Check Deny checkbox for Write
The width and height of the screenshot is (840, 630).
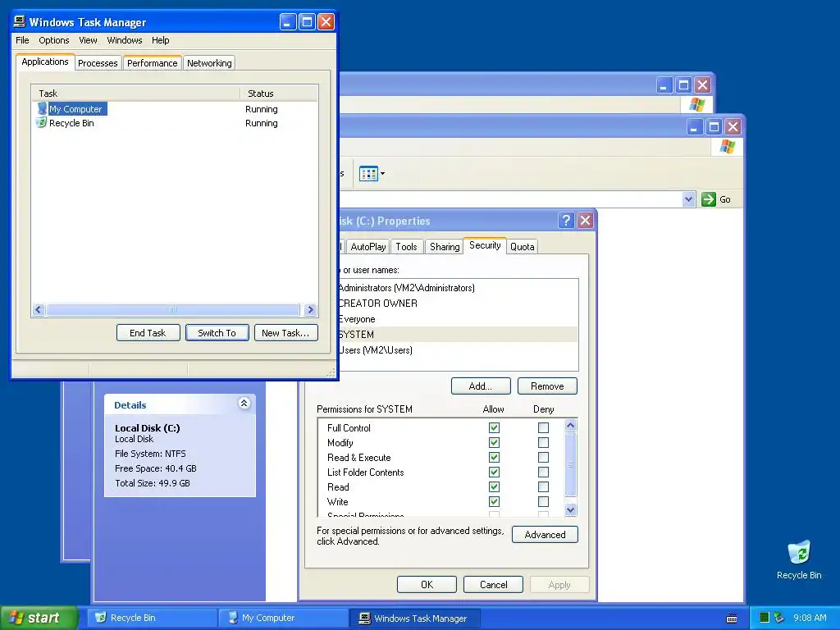(543, 502)
